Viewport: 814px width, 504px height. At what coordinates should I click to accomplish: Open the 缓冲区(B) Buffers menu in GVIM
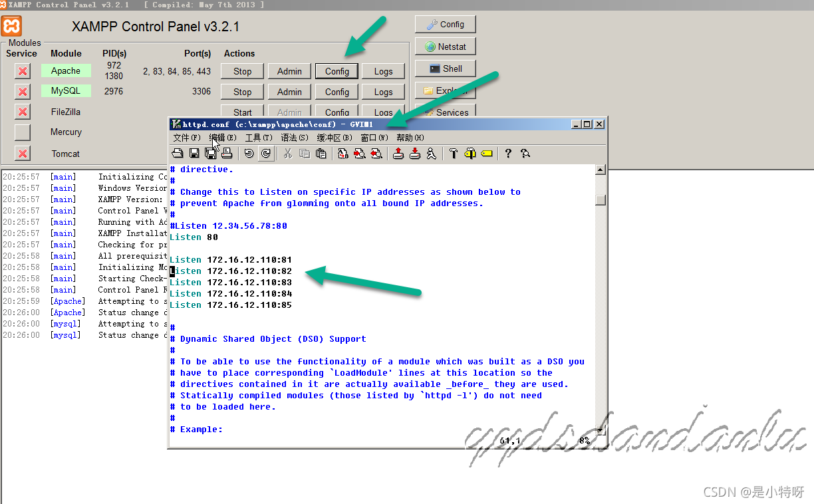[x=335, y=138]
